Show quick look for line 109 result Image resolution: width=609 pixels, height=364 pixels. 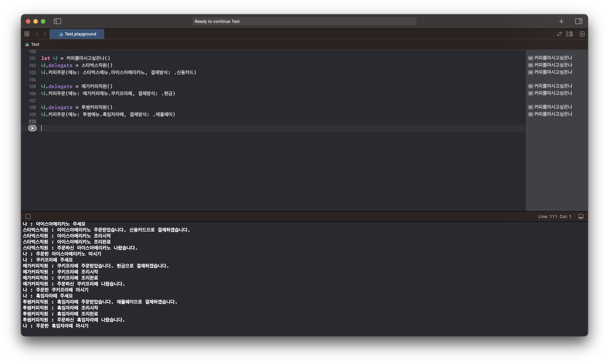530,114
